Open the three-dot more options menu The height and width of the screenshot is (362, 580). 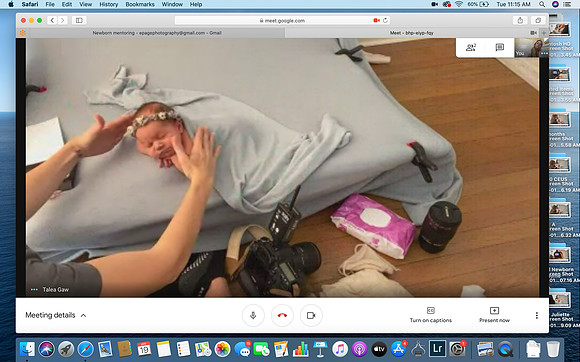536,315
